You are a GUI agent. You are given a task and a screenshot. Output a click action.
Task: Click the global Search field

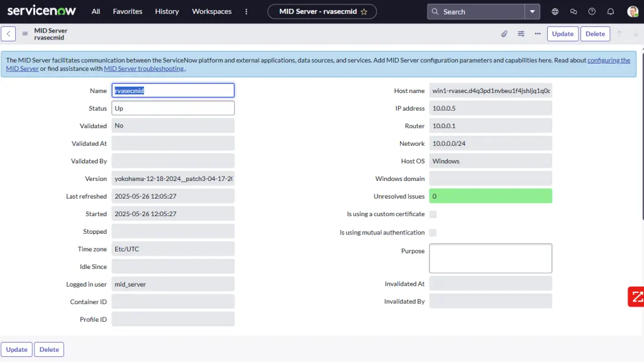pyautogui.click(x=476, y=11)
